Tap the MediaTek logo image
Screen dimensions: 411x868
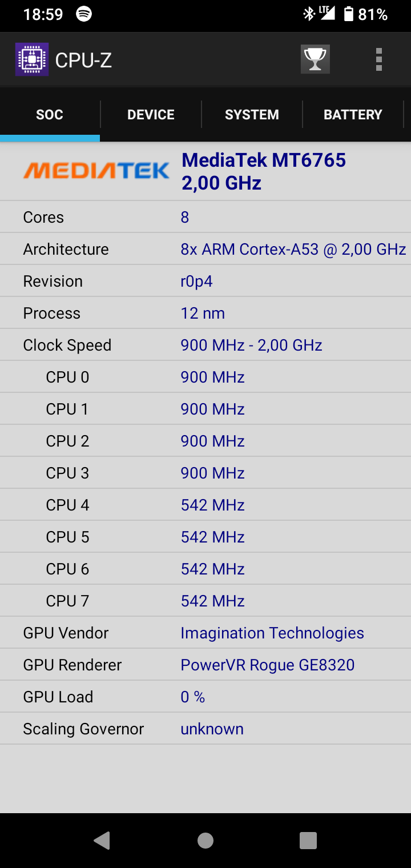click(x=96, y=170)
